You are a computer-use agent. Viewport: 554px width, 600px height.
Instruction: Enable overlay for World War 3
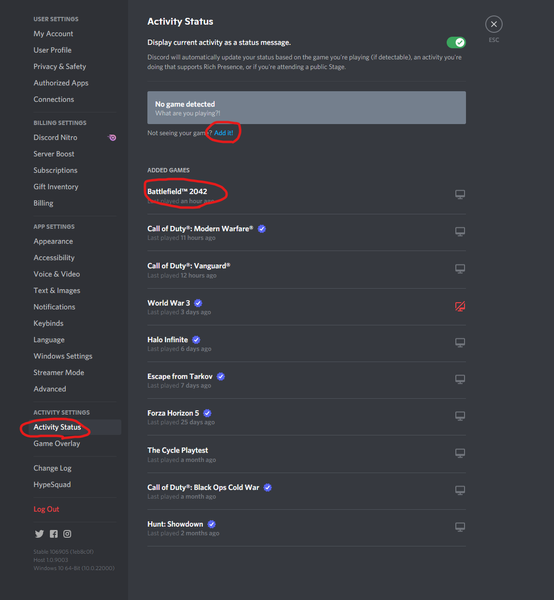(x=460, y=306)
